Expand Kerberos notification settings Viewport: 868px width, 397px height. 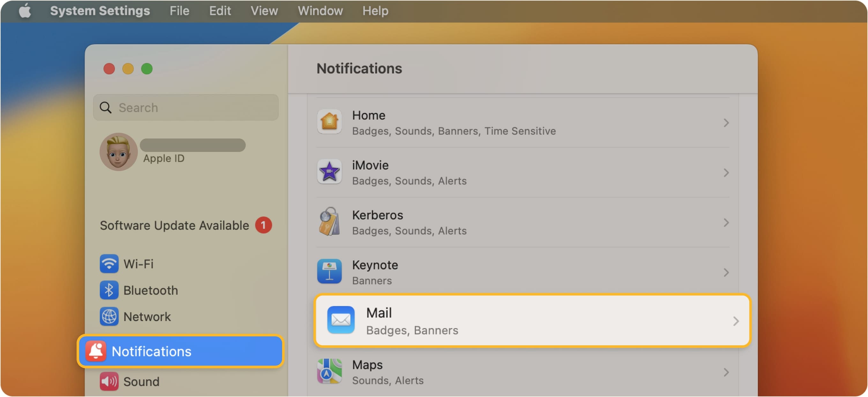pyautogui.click(x=726, y=222)
